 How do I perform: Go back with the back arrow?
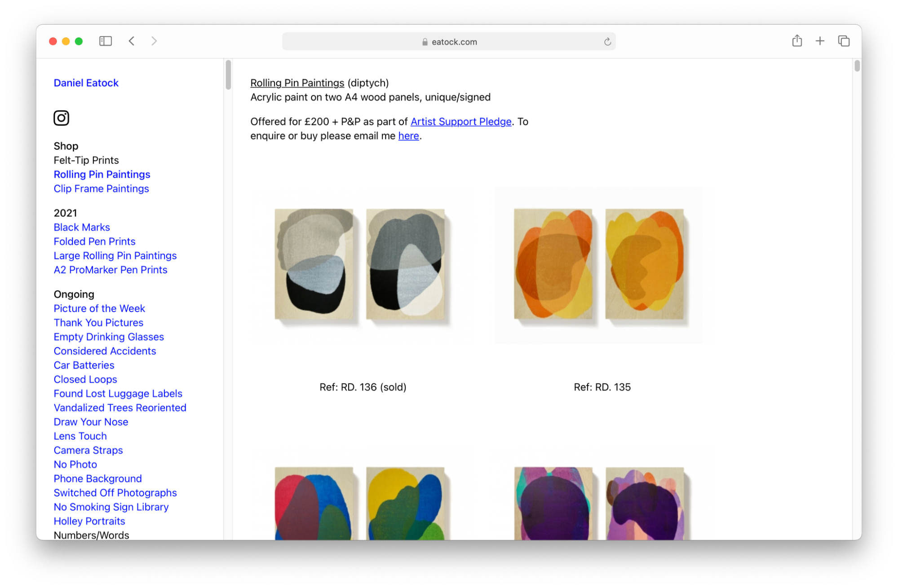point(132,41)
